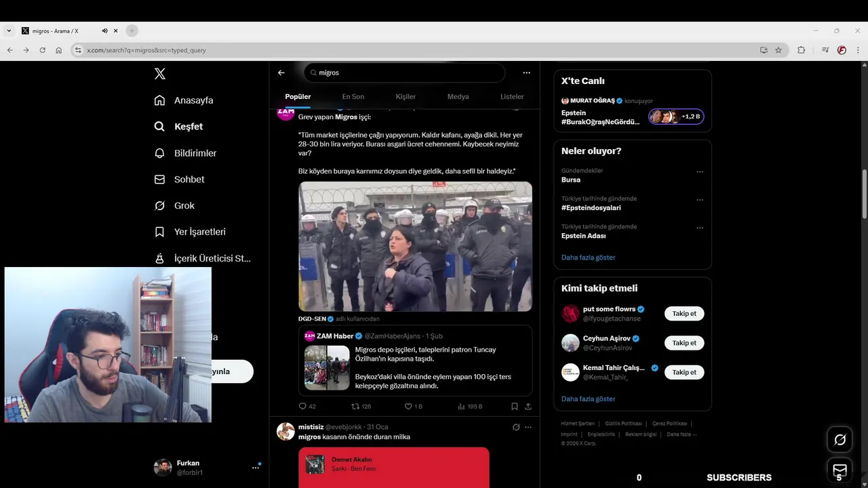Image resolution: width=868 pixels, height=488 pixels.
Task: Click Daha fazla göster under follow suggestions
Action: (x=588, y=399)
